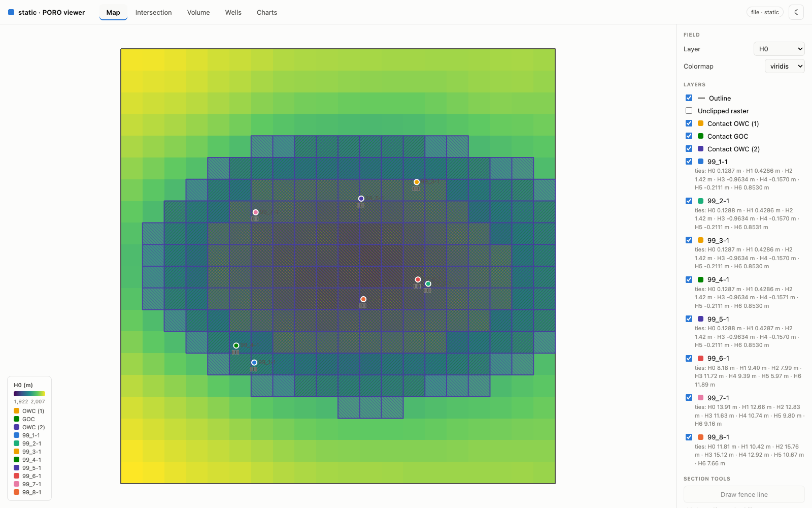The height and width of the screenshot is (508, 812).
Task: Select the red 99_6-1 well marker on map
Action: coord(418,279)
